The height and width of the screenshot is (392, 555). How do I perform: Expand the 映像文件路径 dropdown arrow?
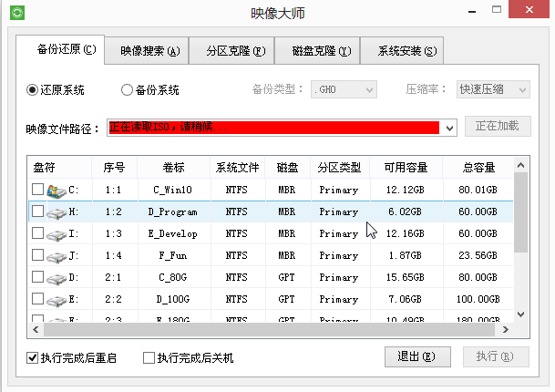(x=449, y=128)
